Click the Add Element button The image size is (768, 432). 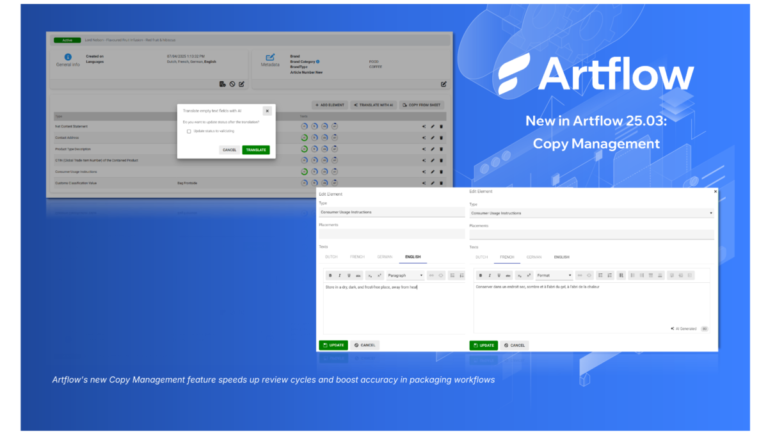click(x=330, y=105)
